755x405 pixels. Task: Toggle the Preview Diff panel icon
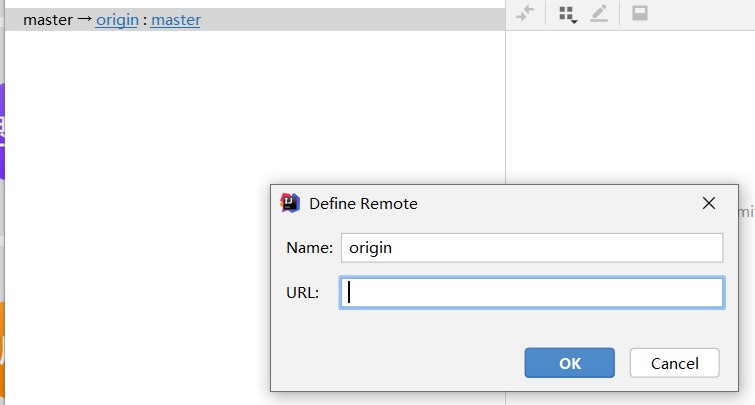[x=640, y=14]
